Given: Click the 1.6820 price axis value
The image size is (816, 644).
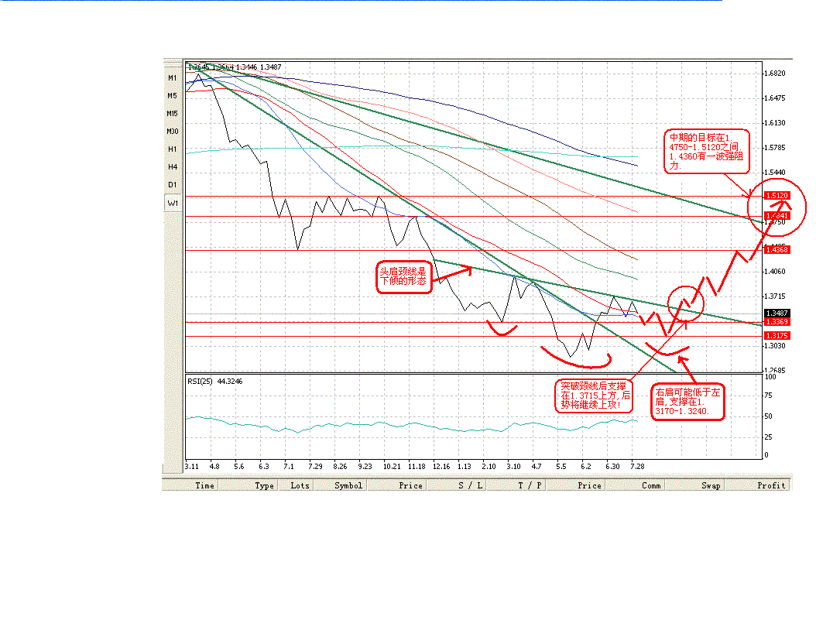Looking at the screenshot, I should pyautogui.click(x=774, y=74).
